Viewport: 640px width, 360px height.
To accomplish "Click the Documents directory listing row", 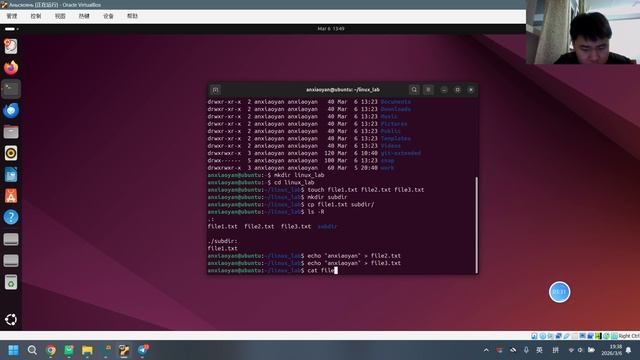I will (x=309, y=102).
